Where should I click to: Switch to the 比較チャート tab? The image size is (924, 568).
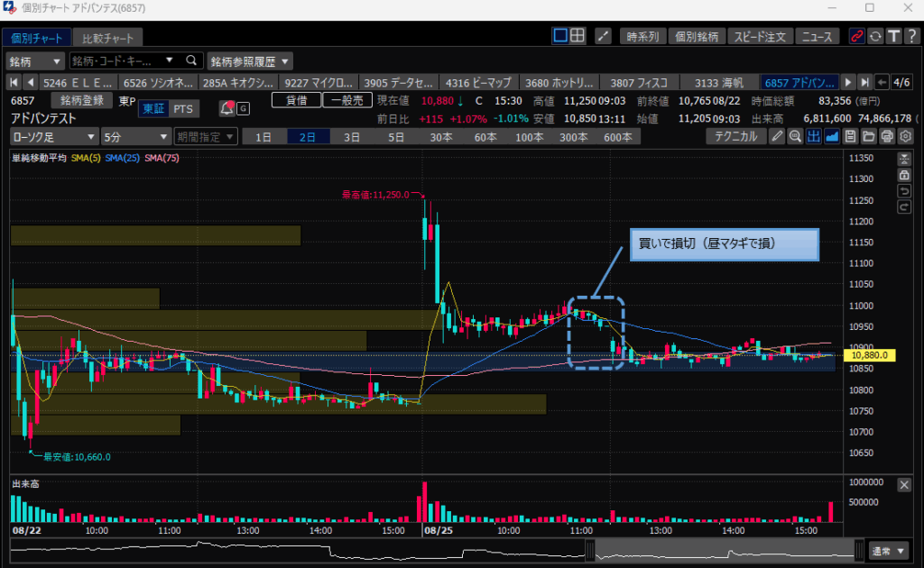[x=107, y=39]
